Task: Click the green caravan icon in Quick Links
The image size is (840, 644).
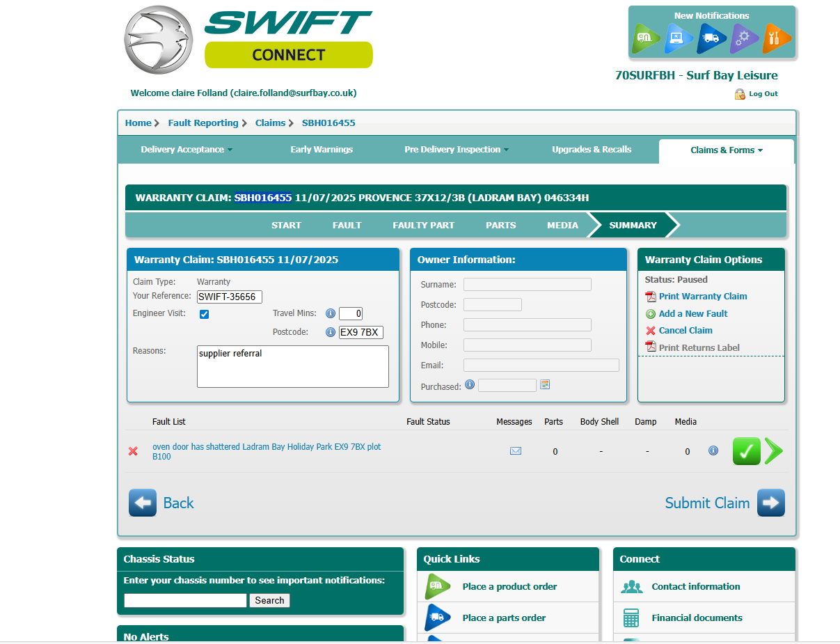Action: (438, 586)
